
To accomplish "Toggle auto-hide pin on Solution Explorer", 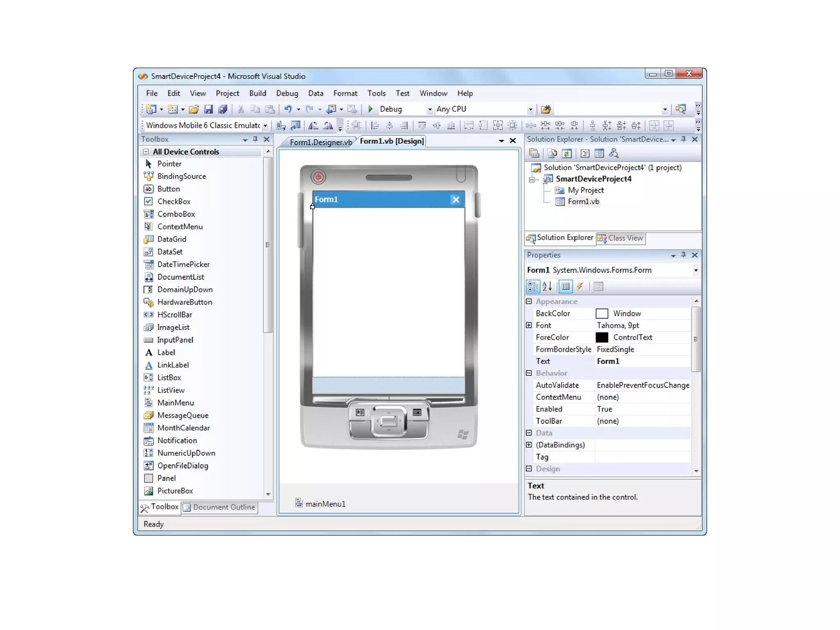I will point(683,139).
